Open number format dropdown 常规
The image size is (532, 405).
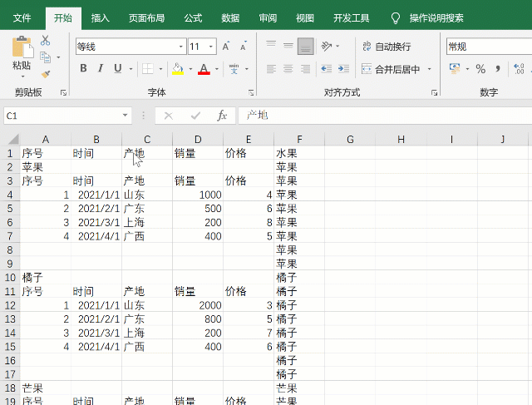489,47
